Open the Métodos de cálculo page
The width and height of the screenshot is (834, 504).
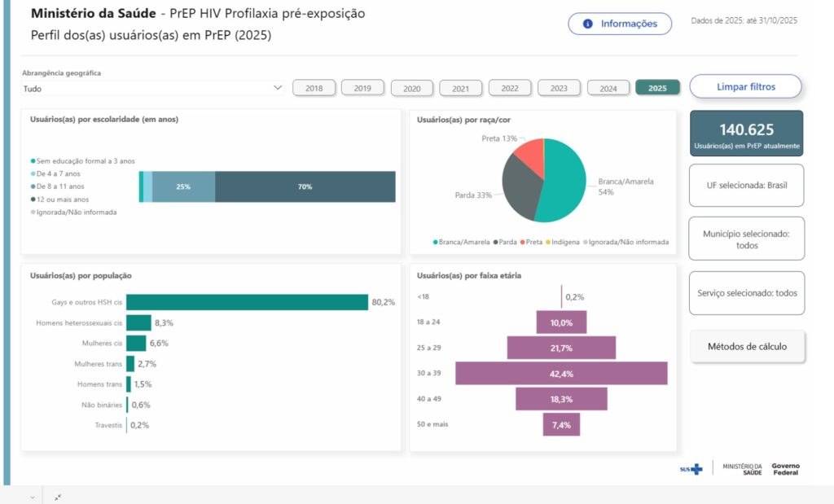[x=747, y=346]
